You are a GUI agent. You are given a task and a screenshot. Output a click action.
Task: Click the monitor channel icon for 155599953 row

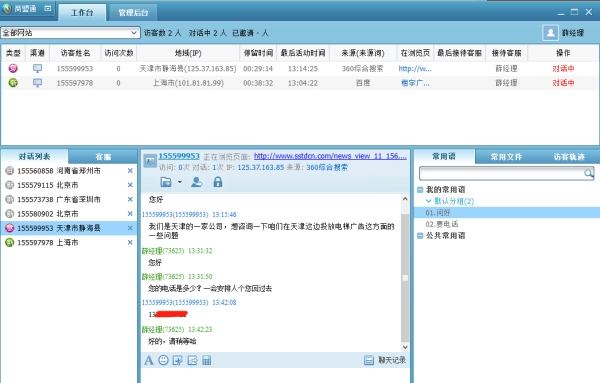tap(38, 68)
